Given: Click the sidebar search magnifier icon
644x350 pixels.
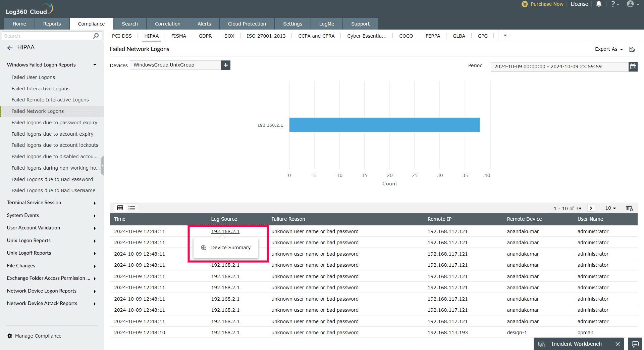Looking at the screenshot, I should 96,36.
